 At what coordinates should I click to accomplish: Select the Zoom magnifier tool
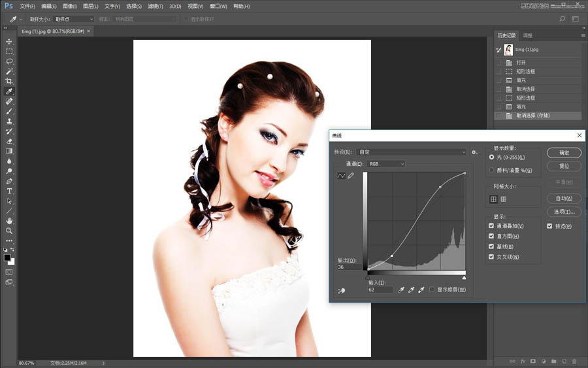(x=9, y=231)
